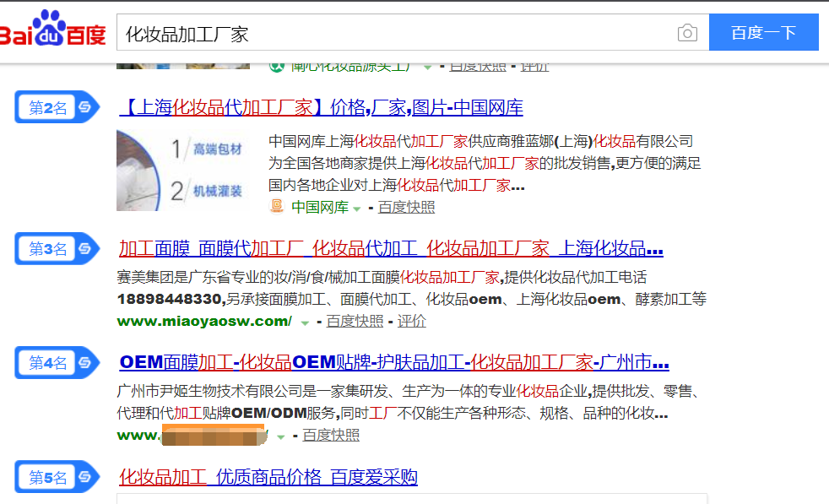Click 评价 for the miaoyaosw result
The height and width of the screenshot is (504, 829).
[411, 322]
